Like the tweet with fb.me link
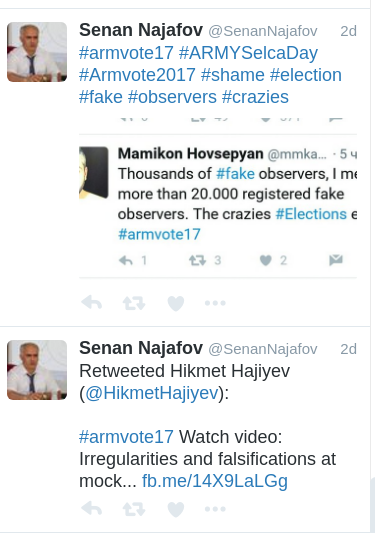 pyautogui.click(x=176, y=510)
